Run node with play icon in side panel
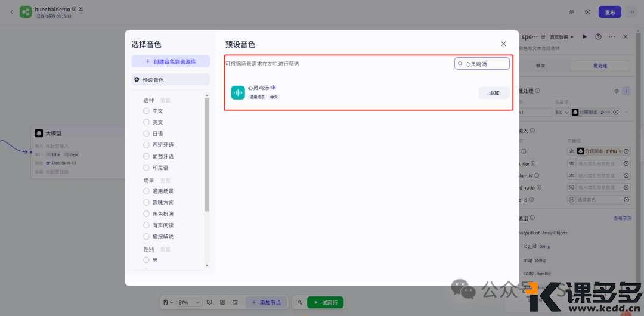This screenshot has height=316, width=644. 584,36
